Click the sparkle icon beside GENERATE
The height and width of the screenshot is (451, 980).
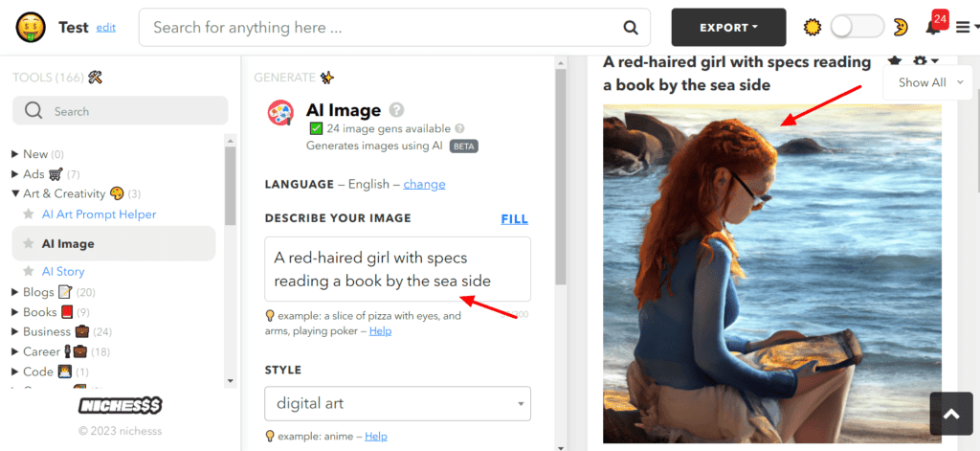pos(327,78)
